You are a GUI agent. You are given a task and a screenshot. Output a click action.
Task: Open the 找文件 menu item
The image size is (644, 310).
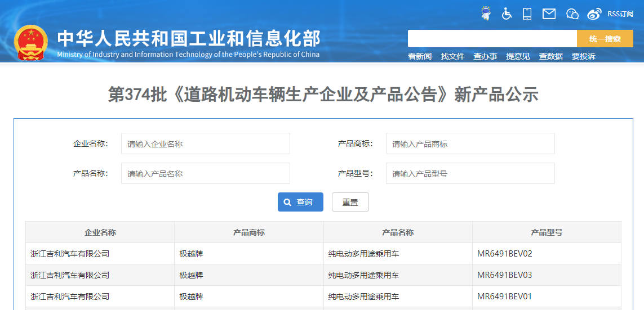coord(452,56)
